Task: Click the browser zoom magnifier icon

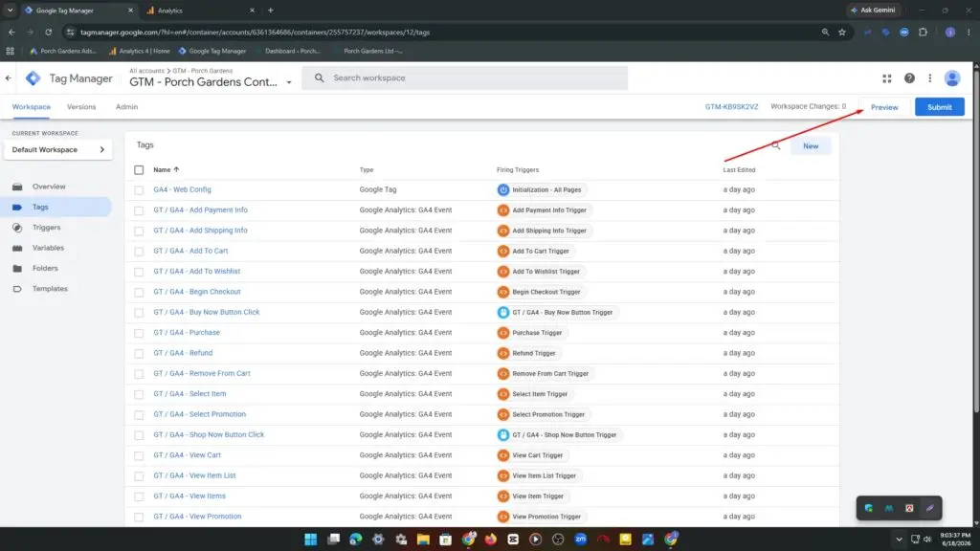Action: (825, 32)
